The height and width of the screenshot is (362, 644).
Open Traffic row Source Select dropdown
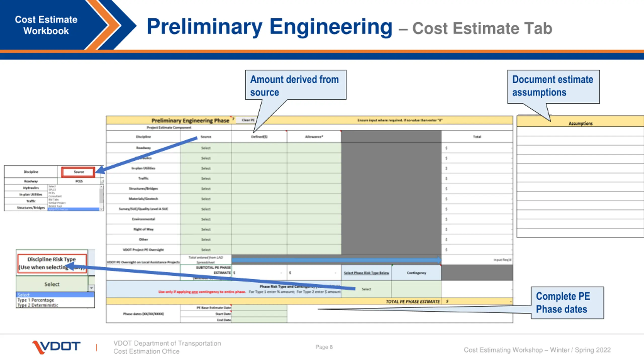pos(206,178)
